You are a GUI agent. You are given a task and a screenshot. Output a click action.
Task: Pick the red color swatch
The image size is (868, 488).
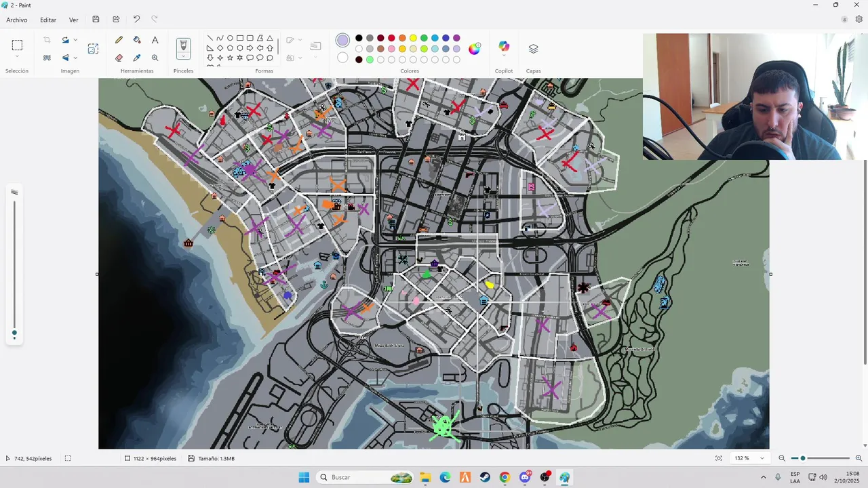(391, 38)
